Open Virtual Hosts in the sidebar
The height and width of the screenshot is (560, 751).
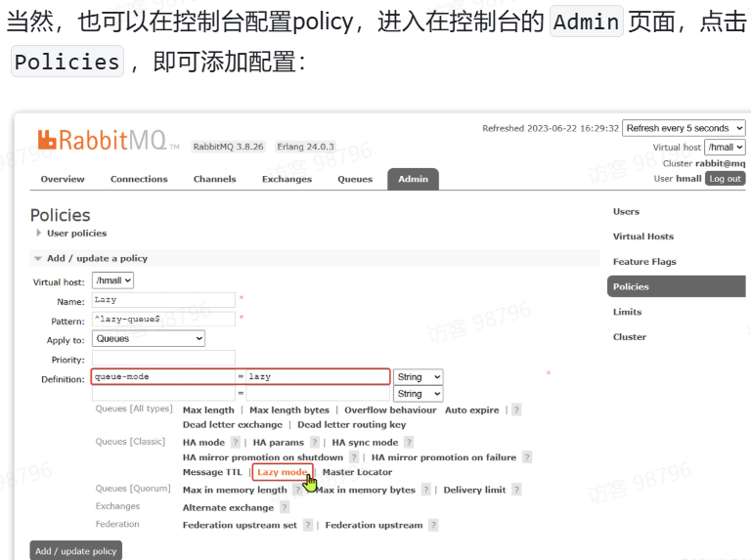[x=643, y=237]
